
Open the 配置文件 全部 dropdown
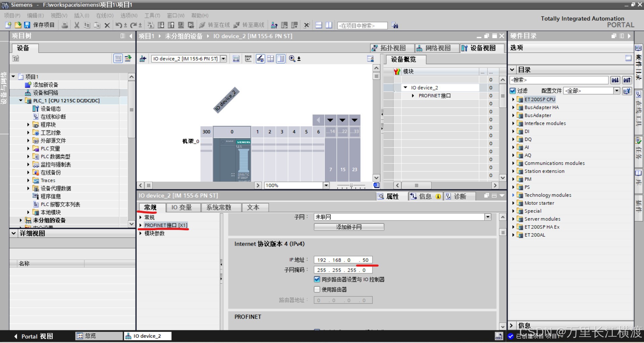tap(616, 91)
